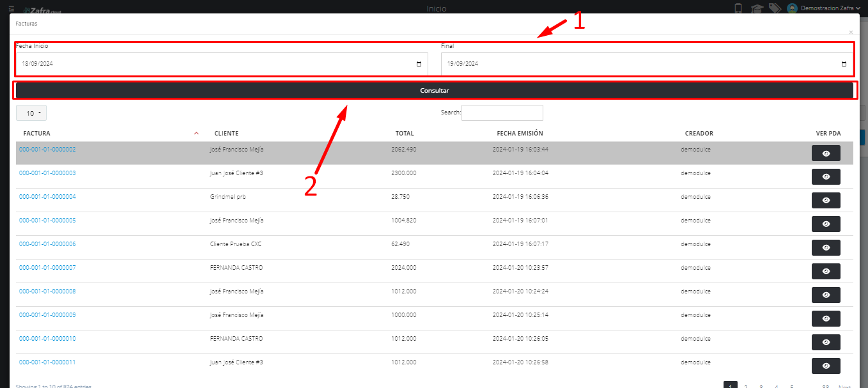Click the Inicio page title behind the dialog
Image resolution: width=868 pixels, height=388 pixels.
click(x=436, y=8)
